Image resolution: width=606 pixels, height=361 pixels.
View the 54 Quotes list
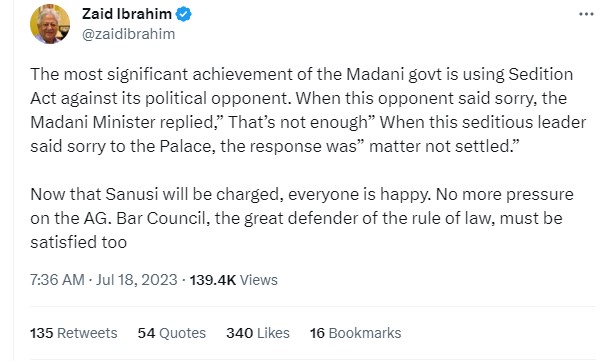point(172,333)
